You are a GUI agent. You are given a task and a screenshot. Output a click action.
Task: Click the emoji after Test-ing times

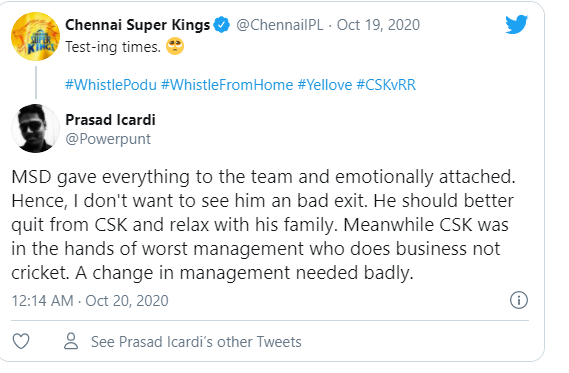click(x=175, y=47)
